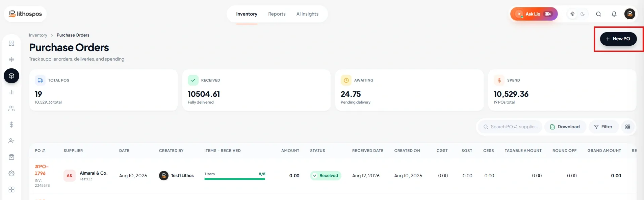Click the Received status badge

(x=326, y=176)
